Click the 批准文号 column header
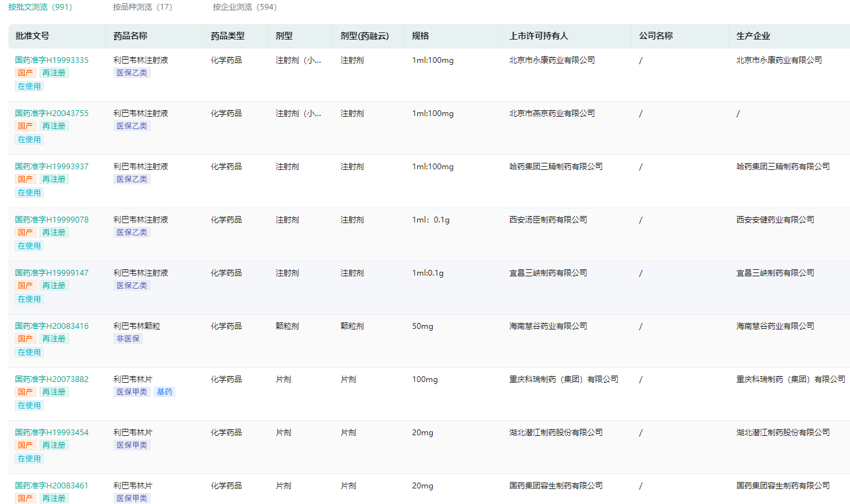This screenshot has width=850, height=504. (32, 36)
